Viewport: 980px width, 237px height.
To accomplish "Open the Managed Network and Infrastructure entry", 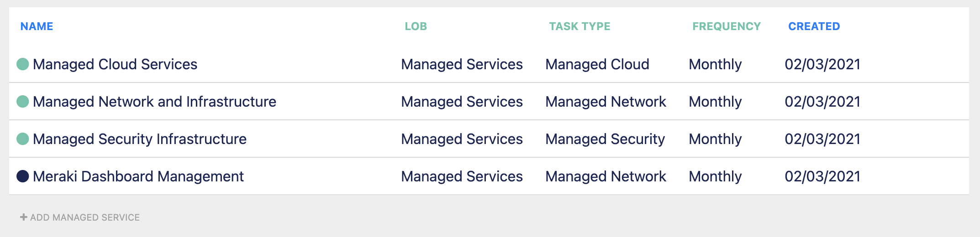I will pos(154,102).
